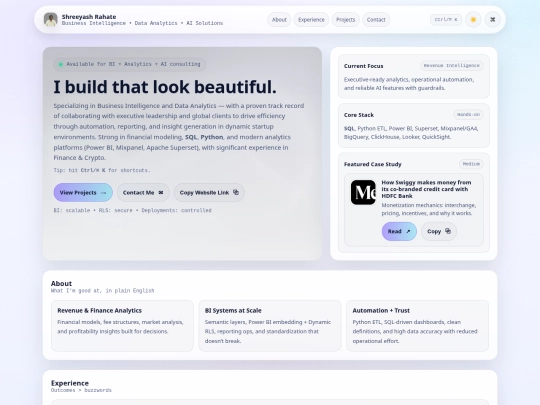Open the Swiggy HDFC credit card article title
This screenshot has width=540, height=405.
[x=426, y=189]
